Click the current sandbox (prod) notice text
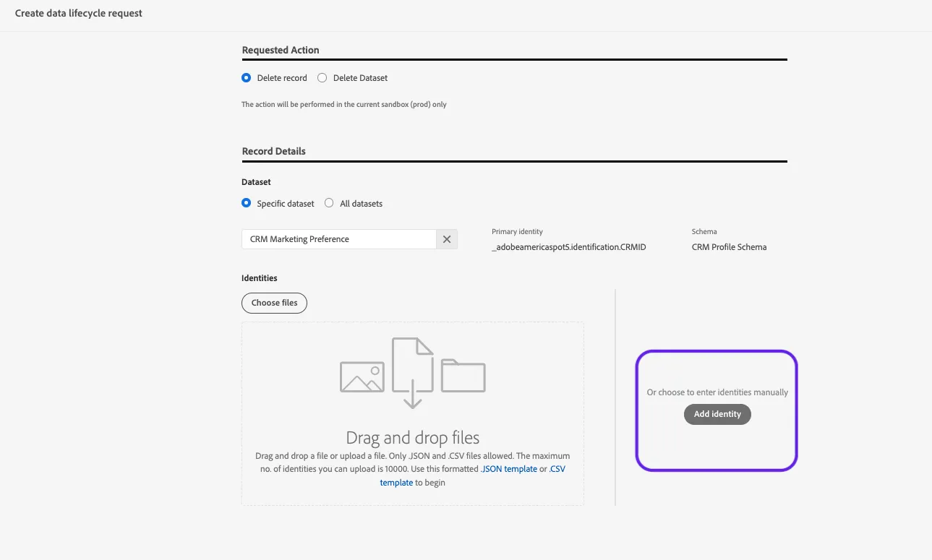Viewport: 932px width, 560px height. click(x=344, y=105)
